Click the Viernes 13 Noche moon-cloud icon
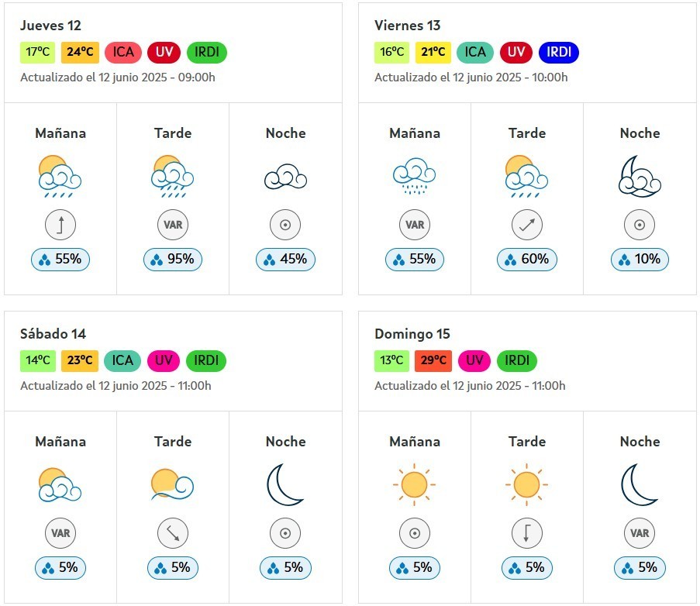Screen dimensions: 700x606 [640, 176]
